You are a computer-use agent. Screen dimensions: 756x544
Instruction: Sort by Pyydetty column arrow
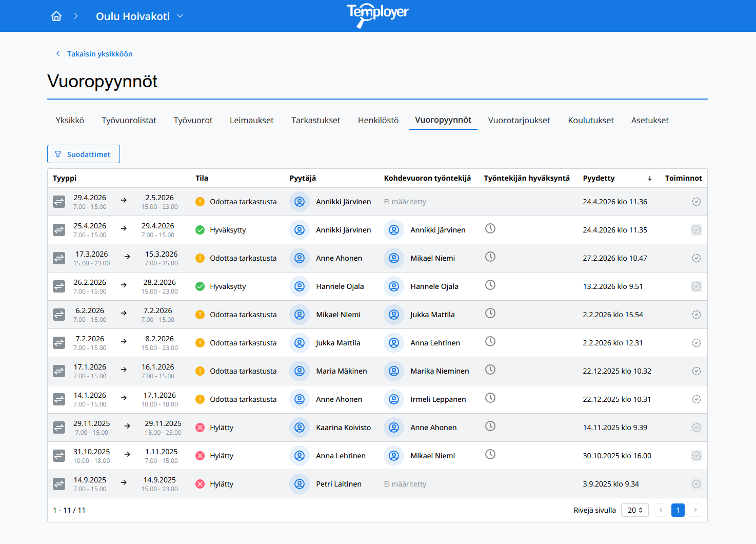pos(650,178)
